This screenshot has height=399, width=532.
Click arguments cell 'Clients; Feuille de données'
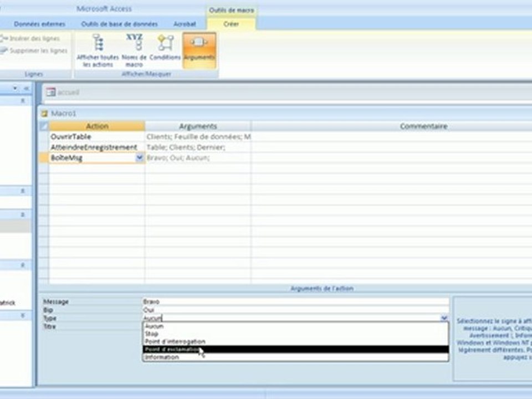(x=198, y=137)
